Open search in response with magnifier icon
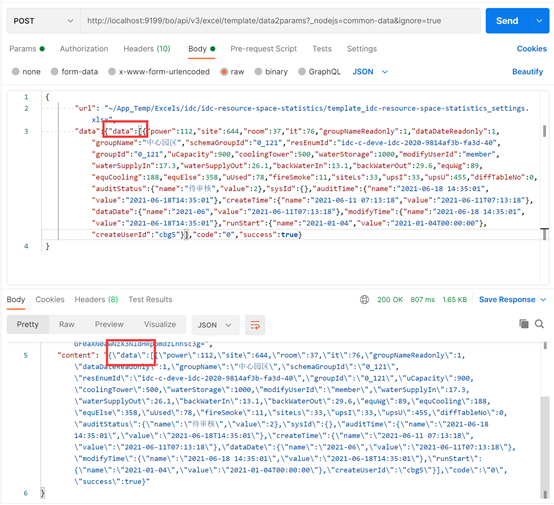554x505 pixels. (539, 324)
